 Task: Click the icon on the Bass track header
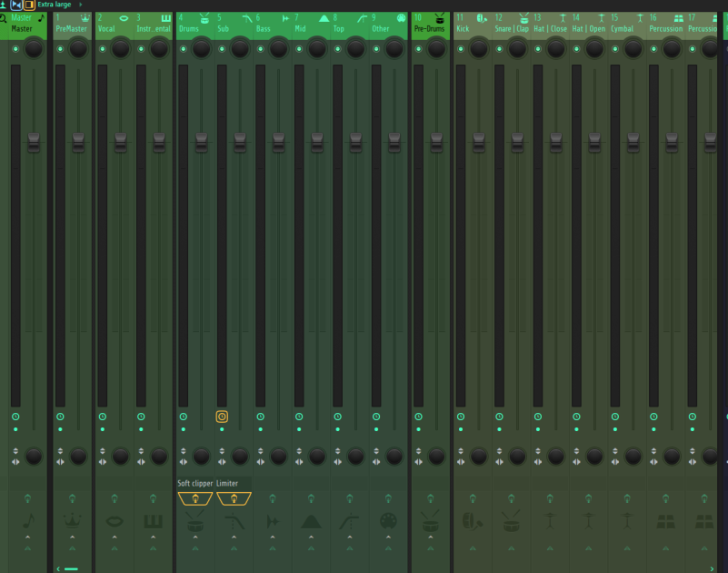click(285, 18)
